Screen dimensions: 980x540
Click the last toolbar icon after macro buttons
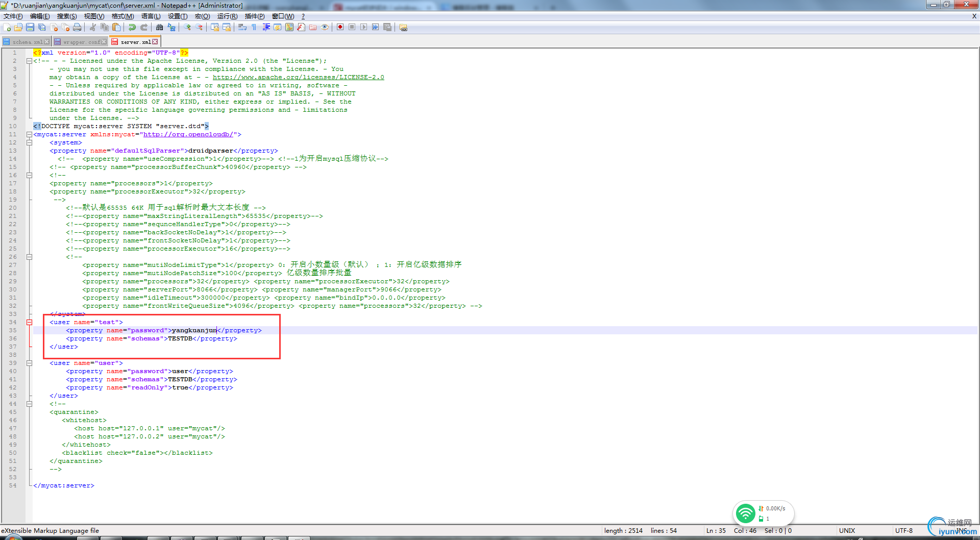click(x=403, y=27)
